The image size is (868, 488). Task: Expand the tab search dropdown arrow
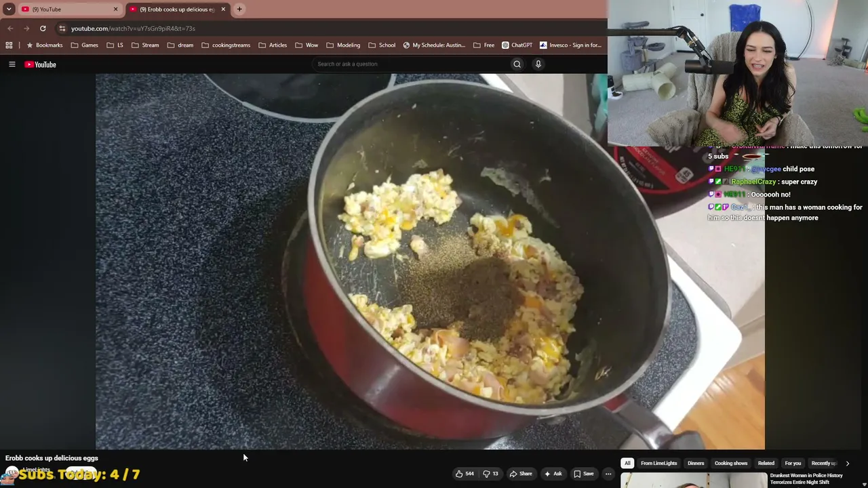click(9, 9)
